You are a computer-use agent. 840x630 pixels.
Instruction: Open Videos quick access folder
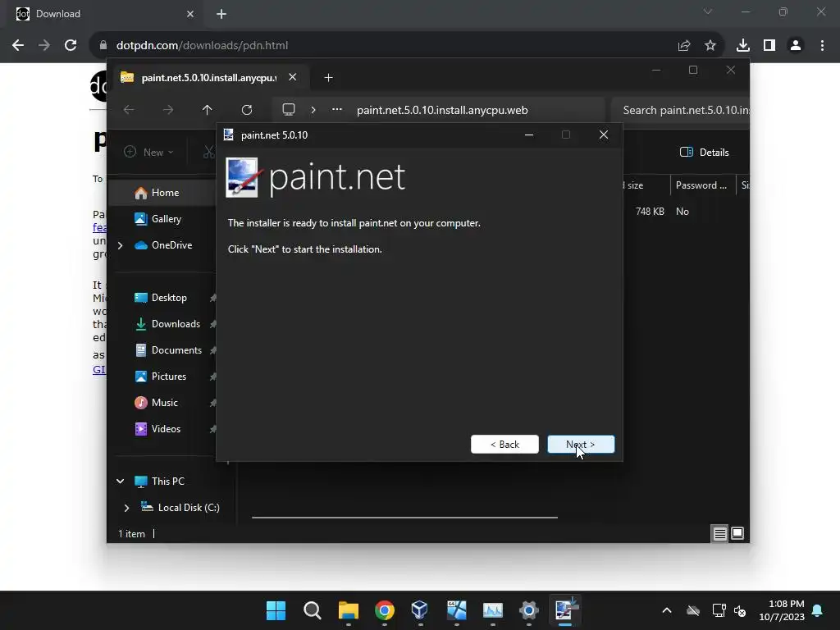pos(166,428)
